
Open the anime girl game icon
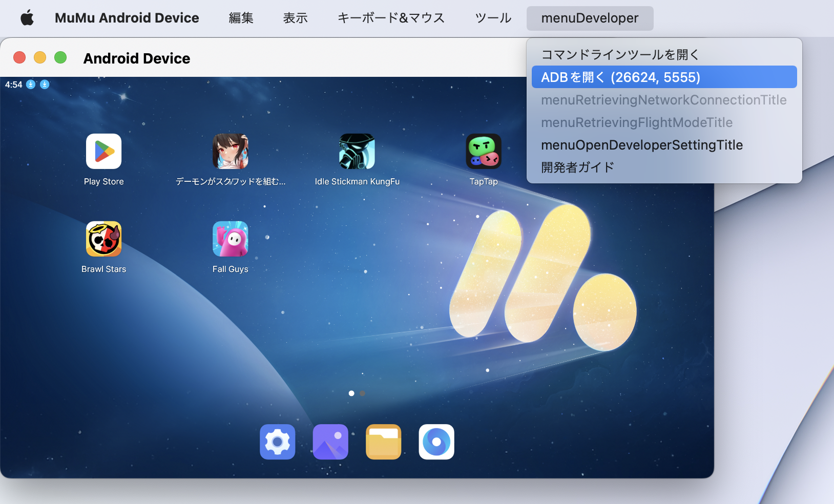(x=230, y=152)
